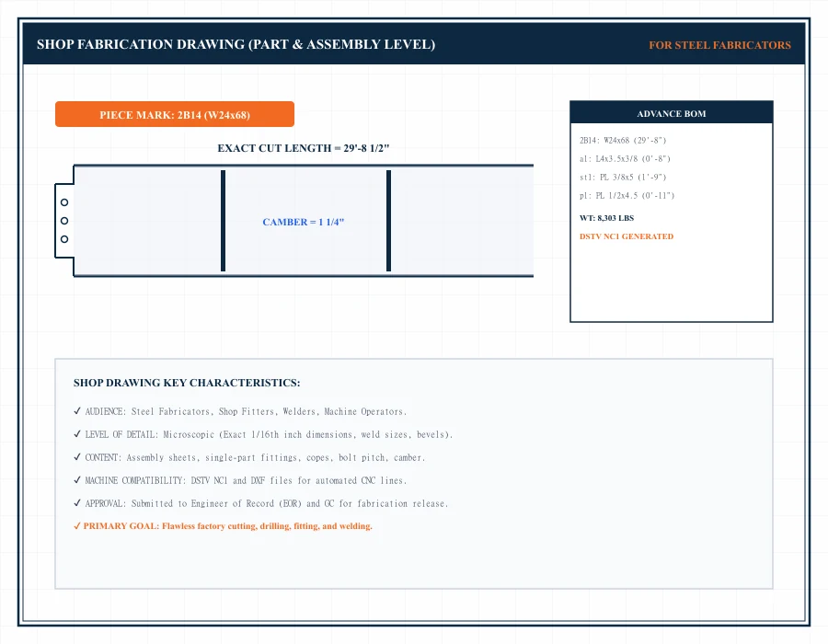
Task: Click the orange PIECE MARK: 2B14 (W24x68) badge
Action: [x=174, y=114]
